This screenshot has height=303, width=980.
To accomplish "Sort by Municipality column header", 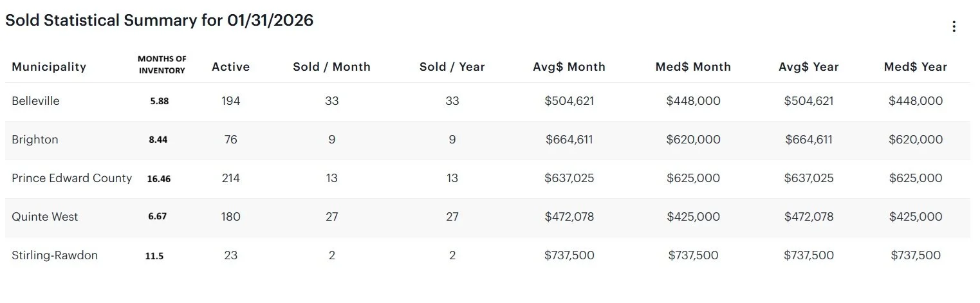I will 49,67.
